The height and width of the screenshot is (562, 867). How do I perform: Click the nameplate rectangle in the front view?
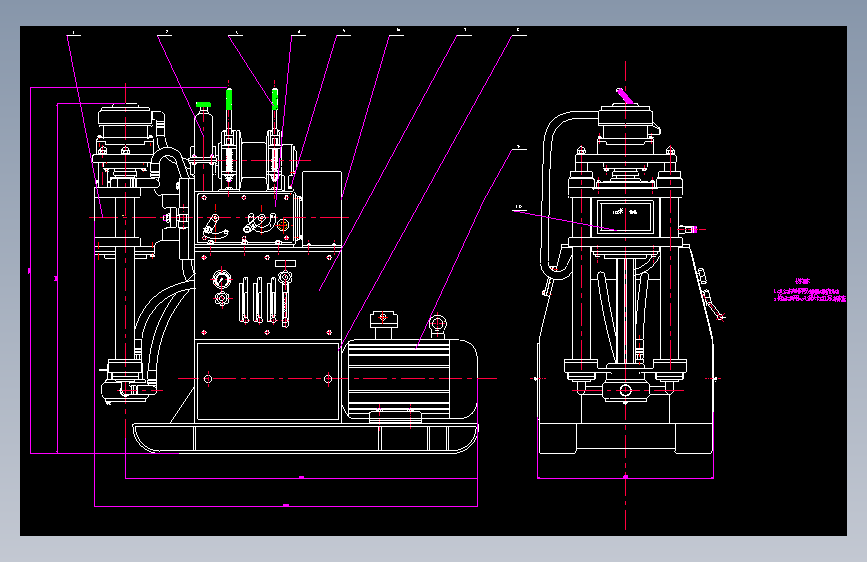[625, 215]
